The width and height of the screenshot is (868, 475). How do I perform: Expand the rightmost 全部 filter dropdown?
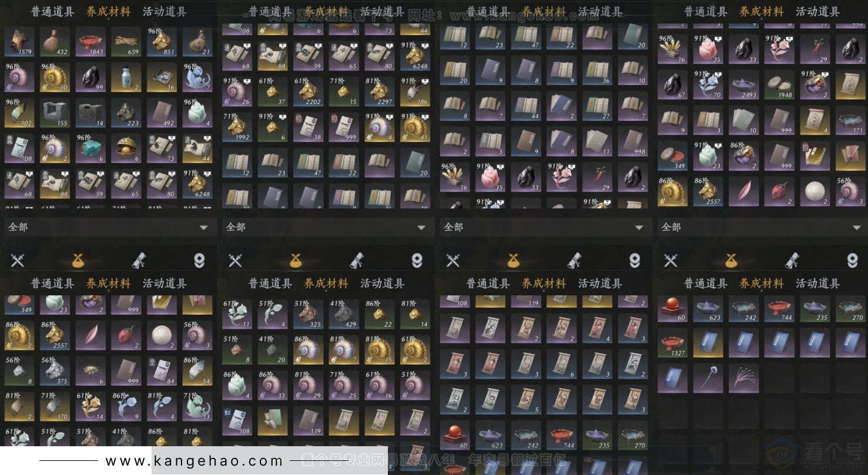(x=761, y=227)
